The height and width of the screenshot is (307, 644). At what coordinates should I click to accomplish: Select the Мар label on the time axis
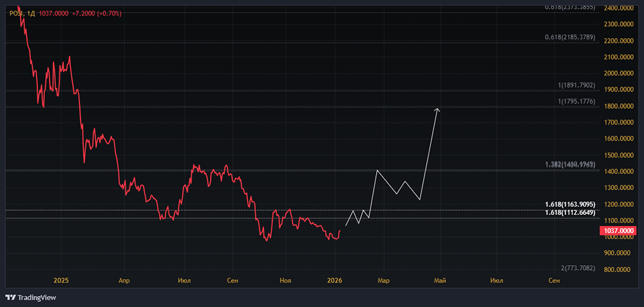(384, 281)
